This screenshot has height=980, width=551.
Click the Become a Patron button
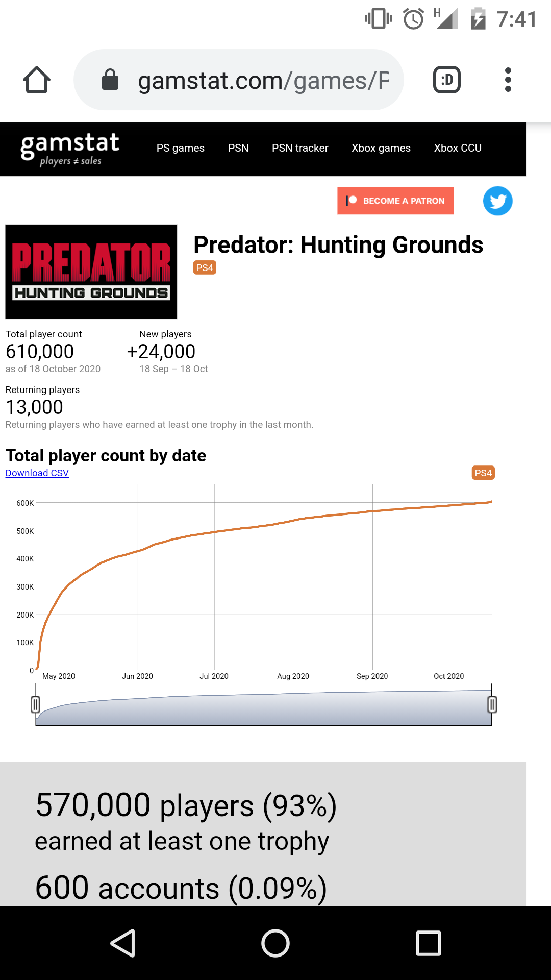tap(395, 201)
